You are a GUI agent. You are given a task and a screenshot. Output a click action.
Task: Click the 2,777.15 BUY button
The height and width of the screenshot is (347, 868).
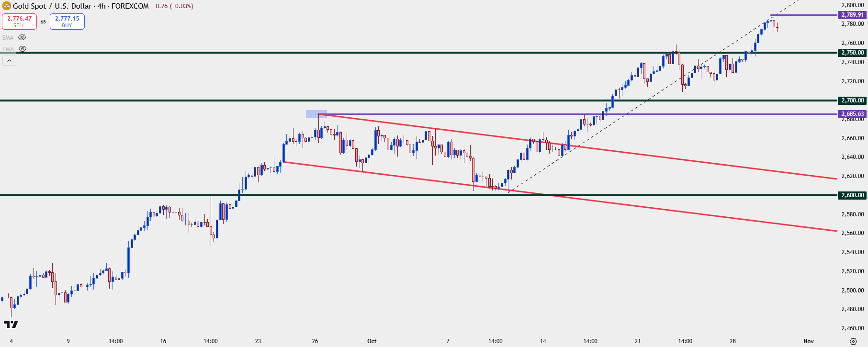click(x=67, y=22)
